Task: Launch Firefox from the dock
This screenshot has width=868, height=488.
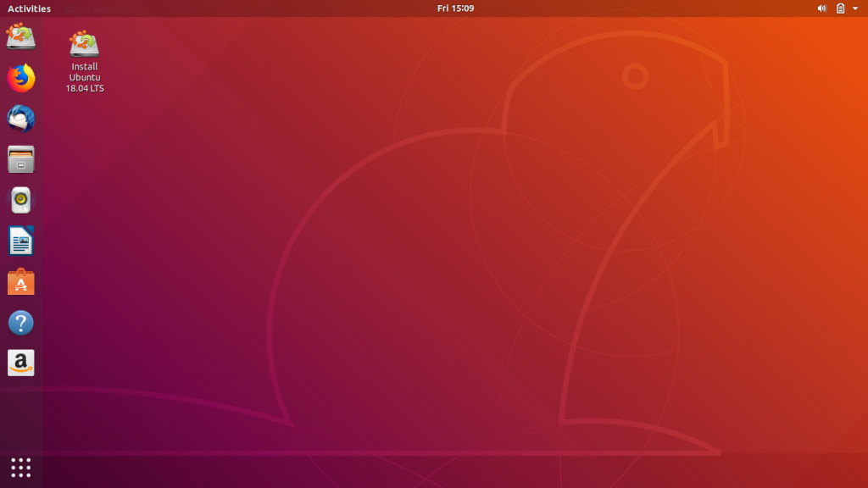Action: coord(21,78)
